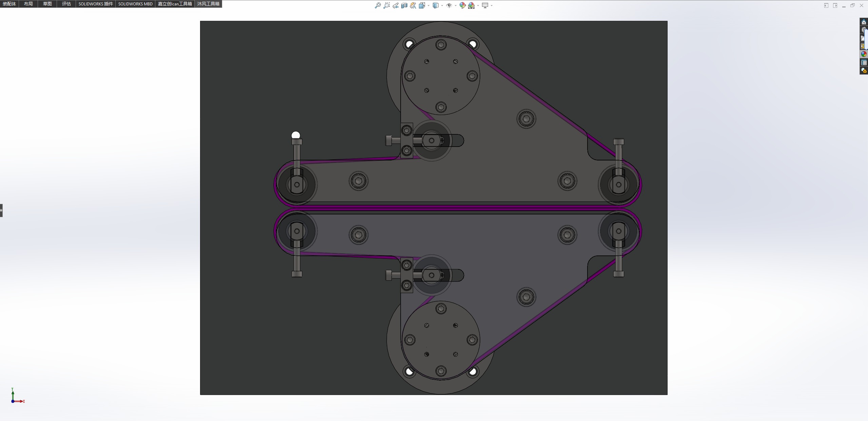Click the 评估 tab
Viewport: 868px width, 421px height.
coord(66,4)
